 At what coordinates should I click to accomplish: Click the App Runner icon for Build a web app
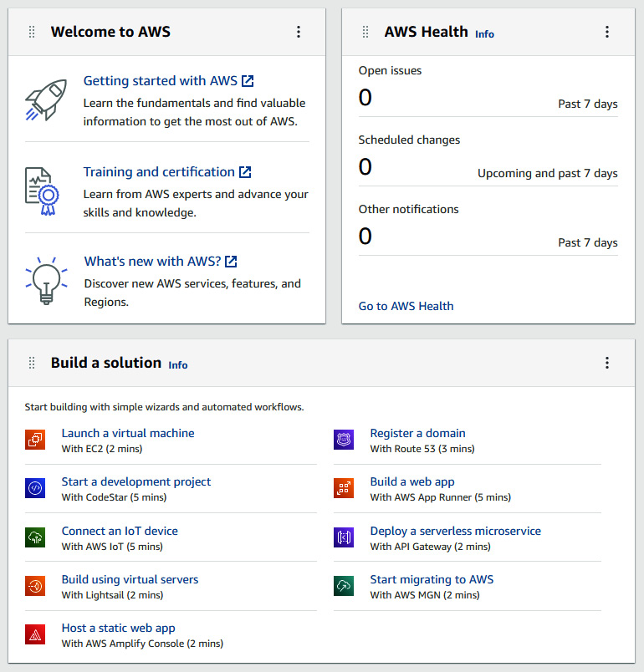click(x=344, y=488)
